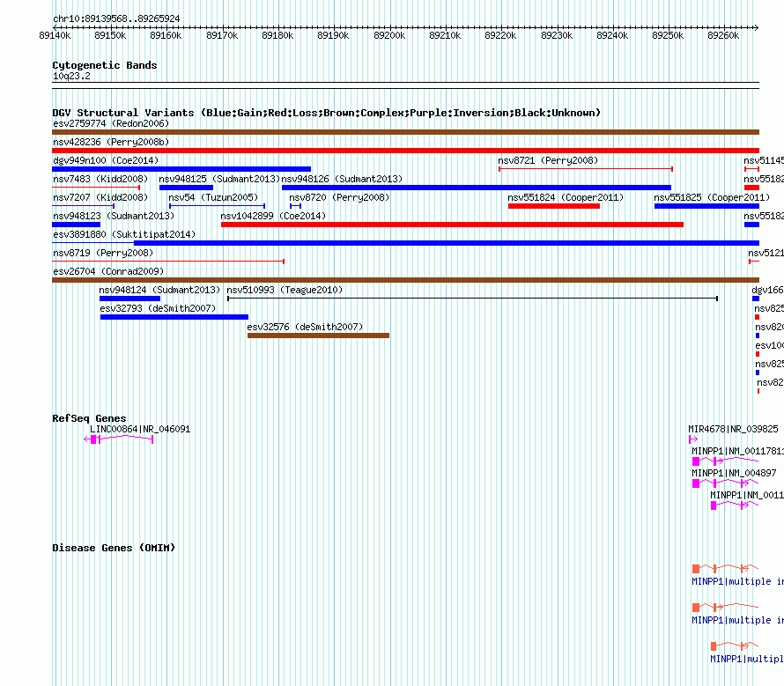Select the blue nsv551825 gain bar
Screen dimensions: 784x686
[x=707, y=206]
